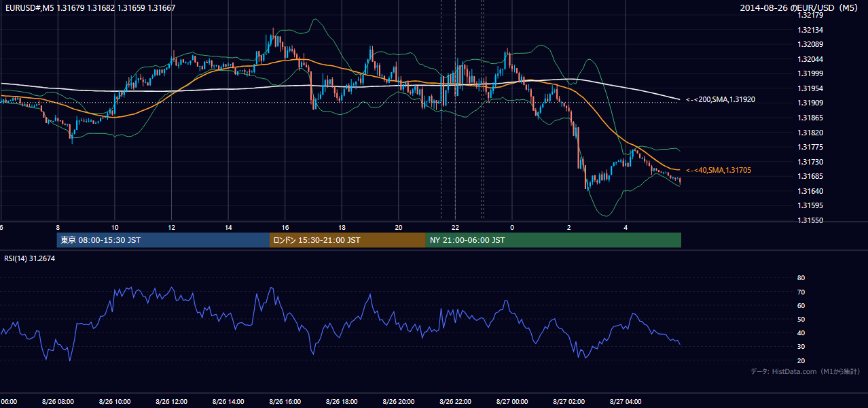
Task: Click the 1.32089 price axis label
Action: [x=810, y=45]
